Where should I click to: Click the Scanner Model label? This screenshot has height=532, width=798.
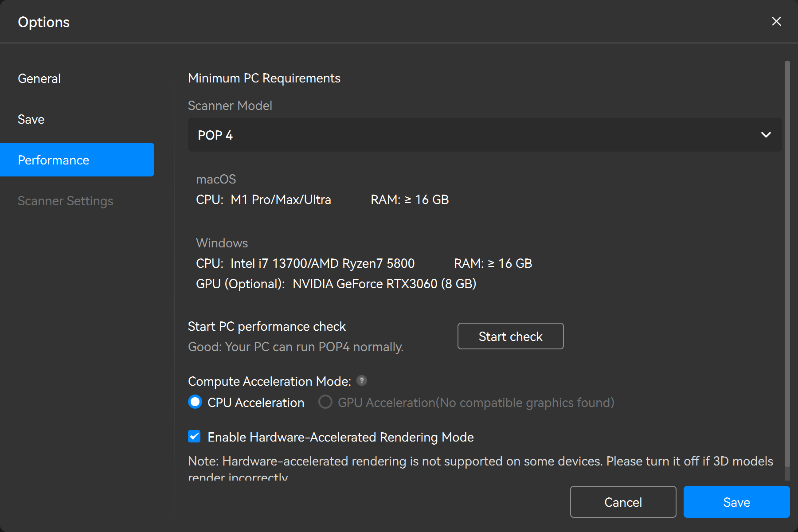pos(230,106)
